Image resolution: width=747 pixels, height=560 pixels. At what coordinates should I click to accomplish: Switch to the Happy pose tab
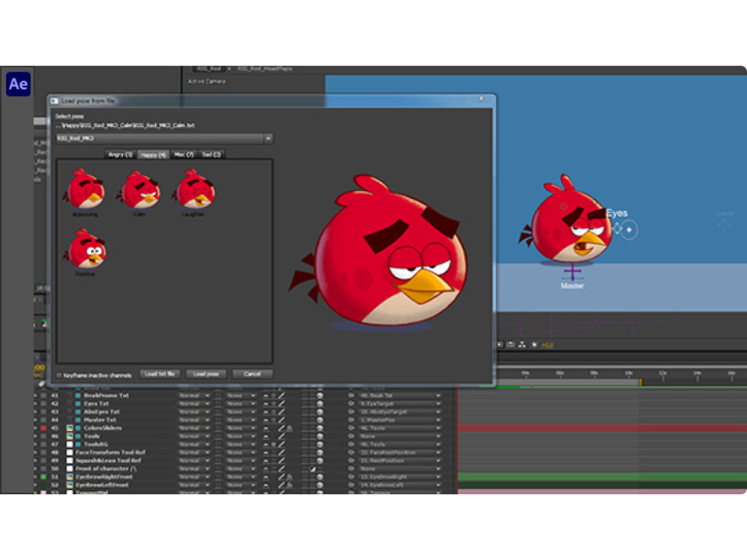[x=153, y=155]
